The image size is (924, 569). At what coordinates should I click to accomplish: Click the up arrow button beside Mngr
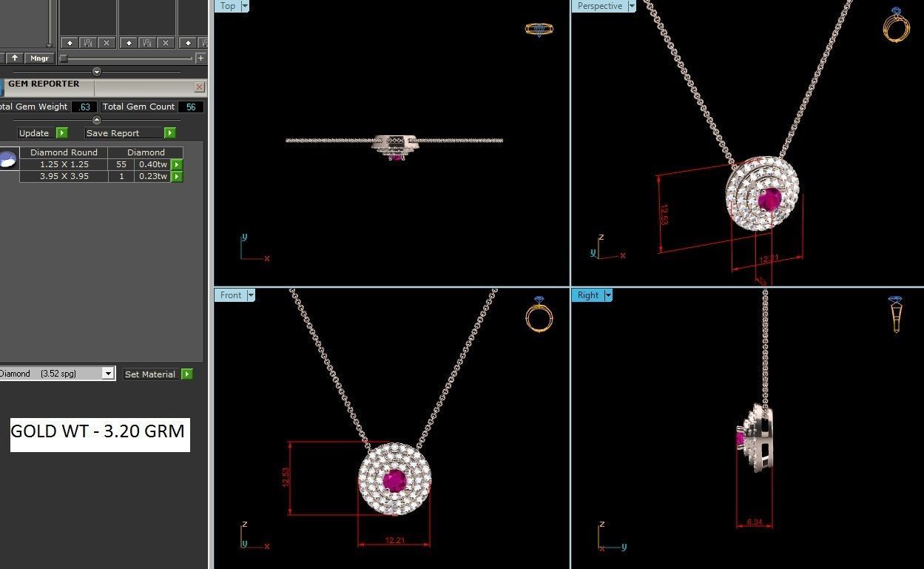15,58
